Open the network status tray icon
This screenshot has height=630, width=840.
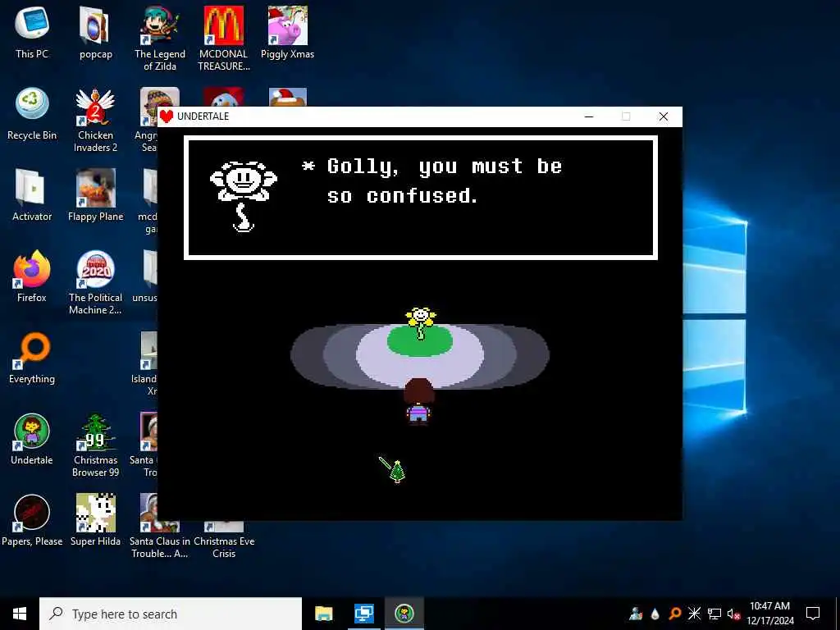click(714, 614)
